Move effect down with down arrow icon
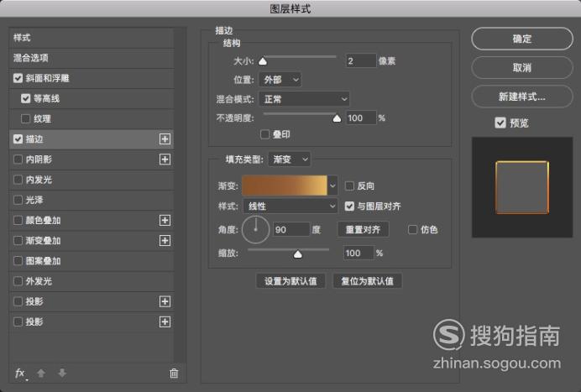The height and width of the screenshot is (392, 581). 62,373
